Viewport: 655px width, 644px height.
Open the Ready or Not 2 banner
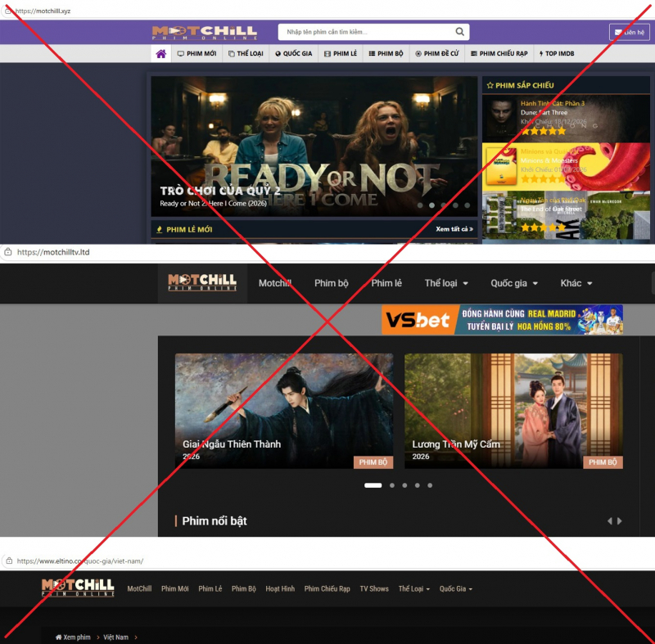(314, 146)
